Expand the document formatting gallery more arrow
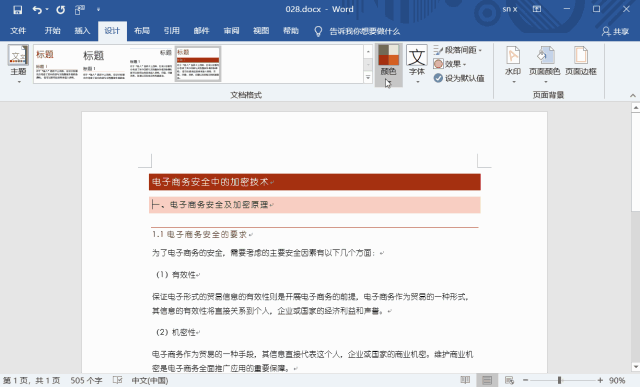Viewport: 640px width, 387px height. pos(368,77)
